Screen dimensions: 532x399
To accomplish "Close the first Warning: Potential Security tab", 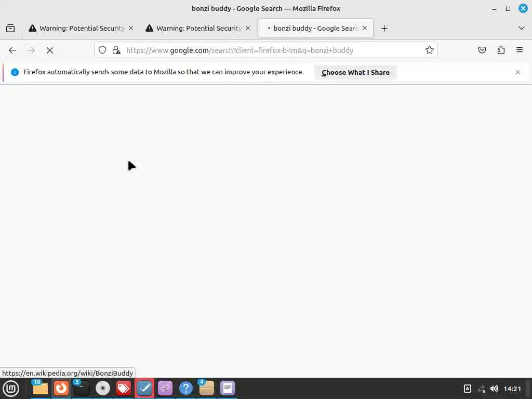I will tap(131, 28).
